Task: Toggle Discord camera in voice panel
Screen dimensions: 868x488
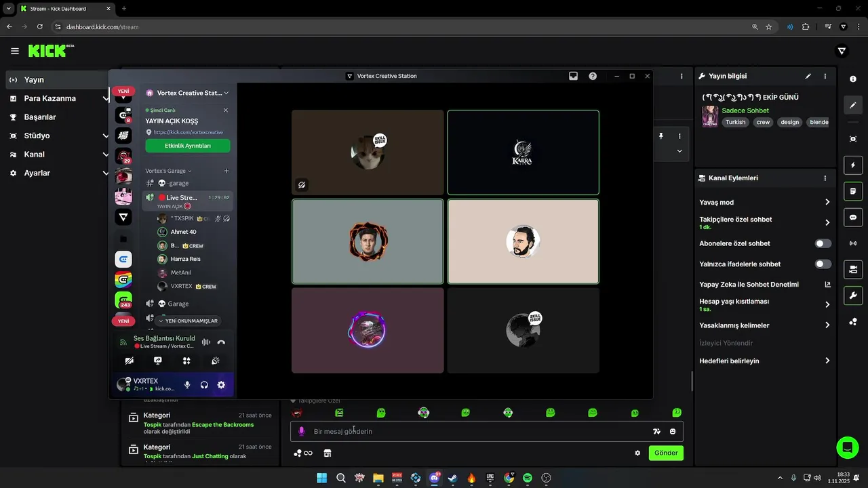Action: (x=129, y=361)
